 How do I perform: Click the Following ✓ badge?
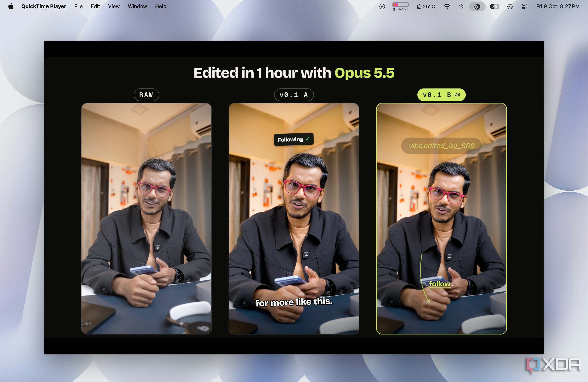coord(294,139)
